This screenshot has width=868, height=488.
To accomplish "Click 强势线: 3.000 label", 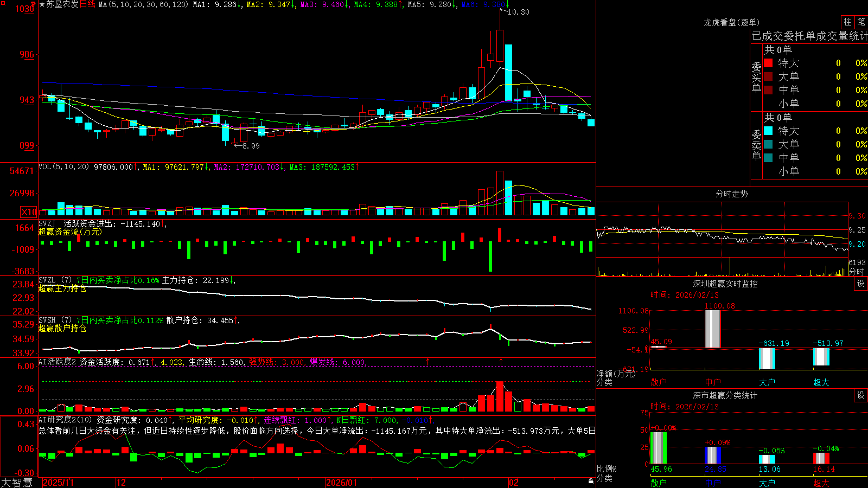I will coord(277,362).
